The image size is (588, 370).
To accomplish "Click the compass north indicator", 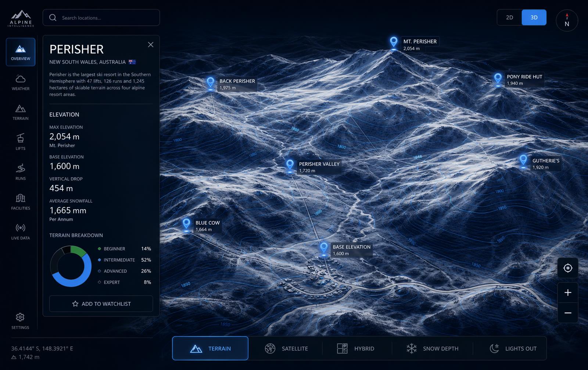I will coord(567,20).
